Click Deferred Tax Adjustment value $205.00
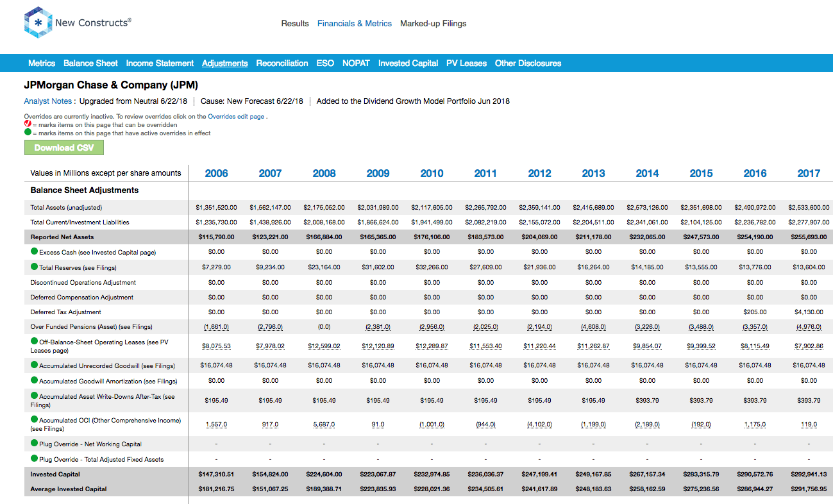This screenshot has width=833, height=504. pos(755,312)
